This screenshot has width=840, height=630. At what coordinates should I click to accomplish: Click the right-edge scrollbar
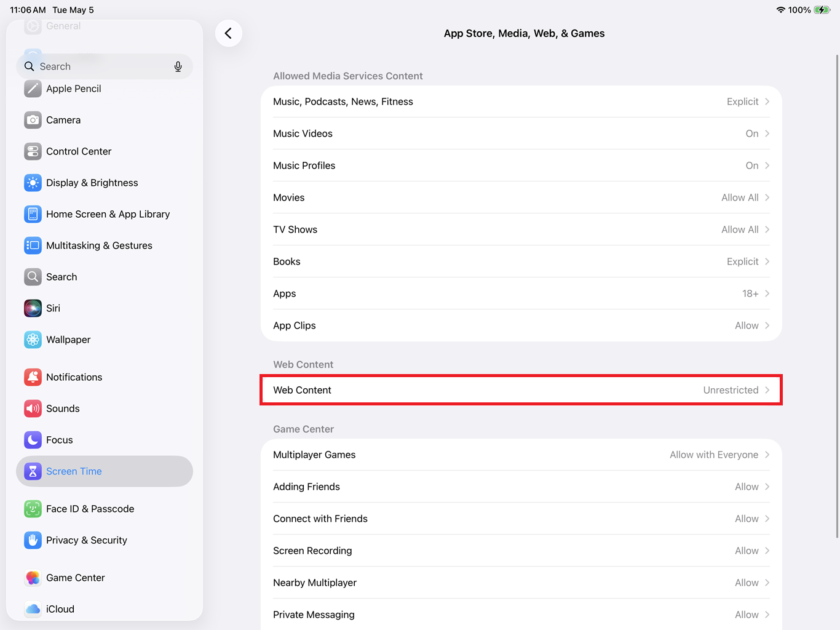[x=837, y=295]
